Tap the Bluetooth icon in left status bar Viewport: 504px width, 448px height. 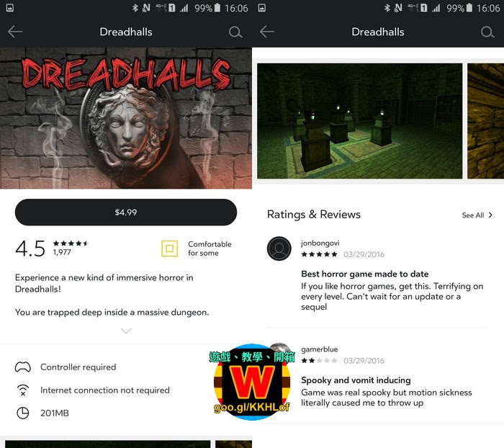(135, 8)
